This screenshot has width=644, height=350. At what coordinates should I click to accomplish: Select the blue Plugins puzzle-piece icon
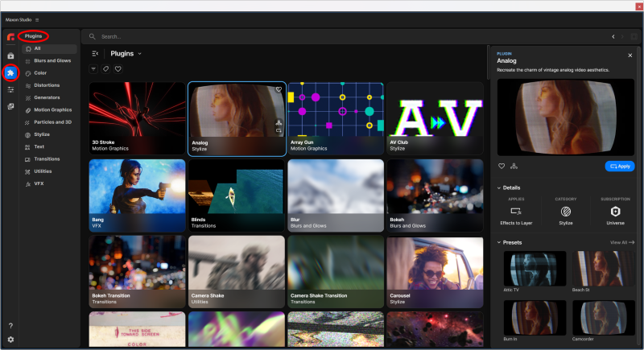10,72
